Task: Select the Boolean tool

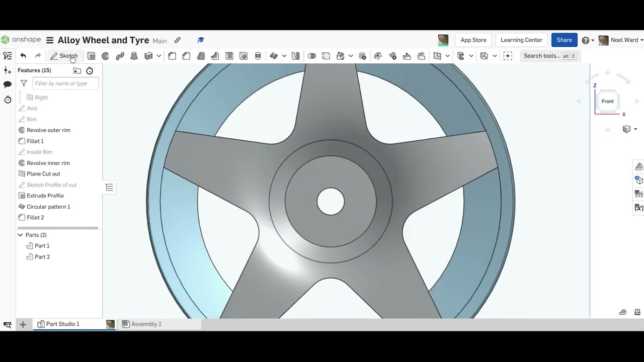Action: click(311, 56)
